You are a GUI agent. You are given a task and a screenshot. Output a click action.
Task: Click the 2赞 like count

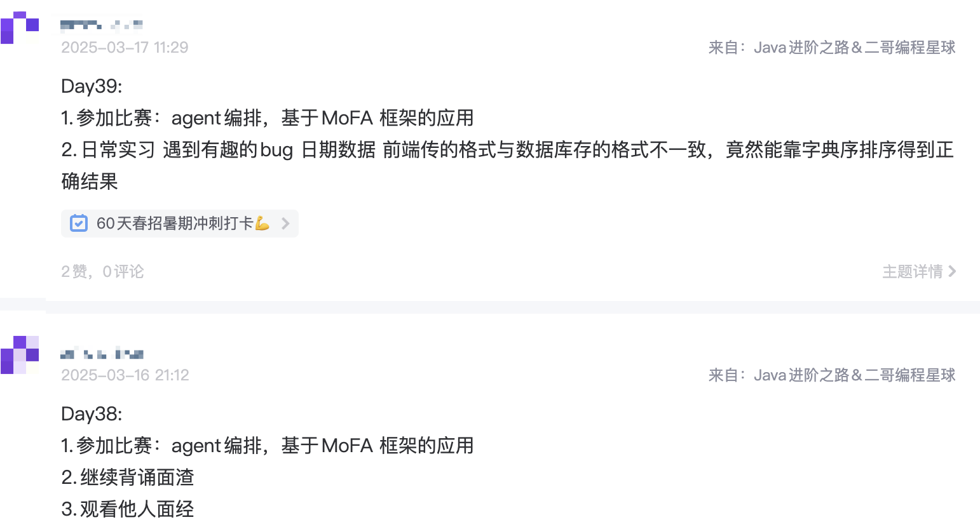coord(74,272)
